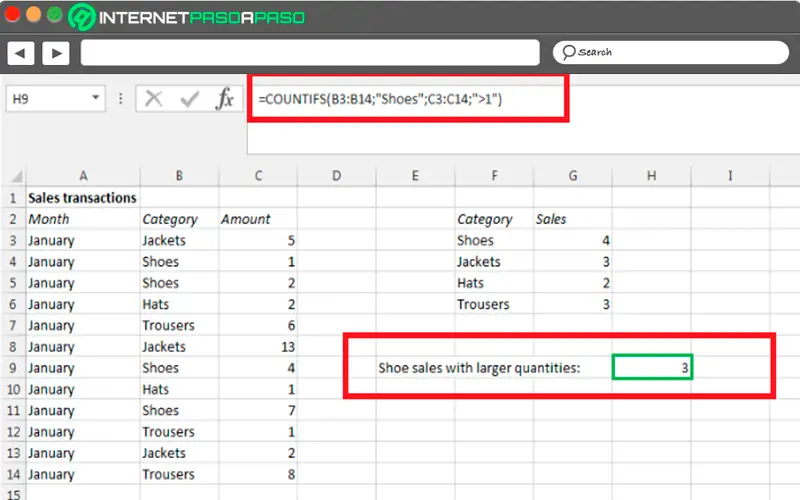Select column H header
The image size is (800, 500).
click(652, 176)
